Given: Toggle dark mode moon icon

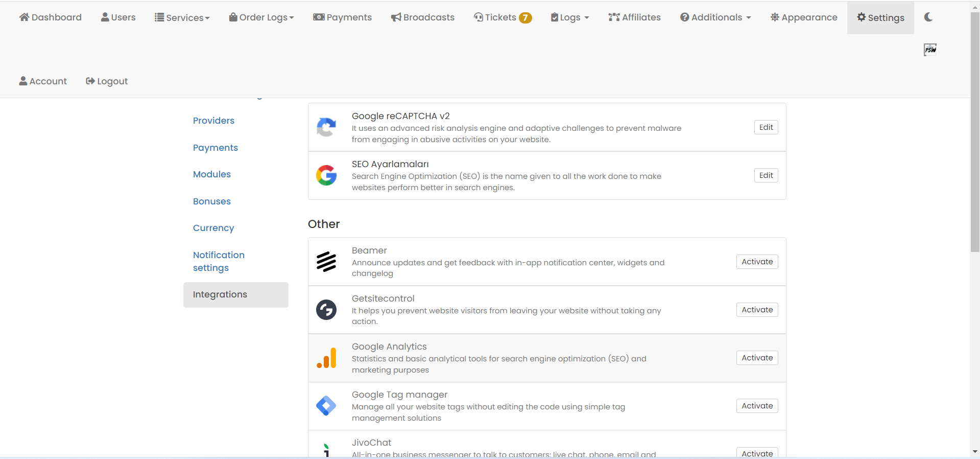Looking at the screenshot, I should coord(928,17).
